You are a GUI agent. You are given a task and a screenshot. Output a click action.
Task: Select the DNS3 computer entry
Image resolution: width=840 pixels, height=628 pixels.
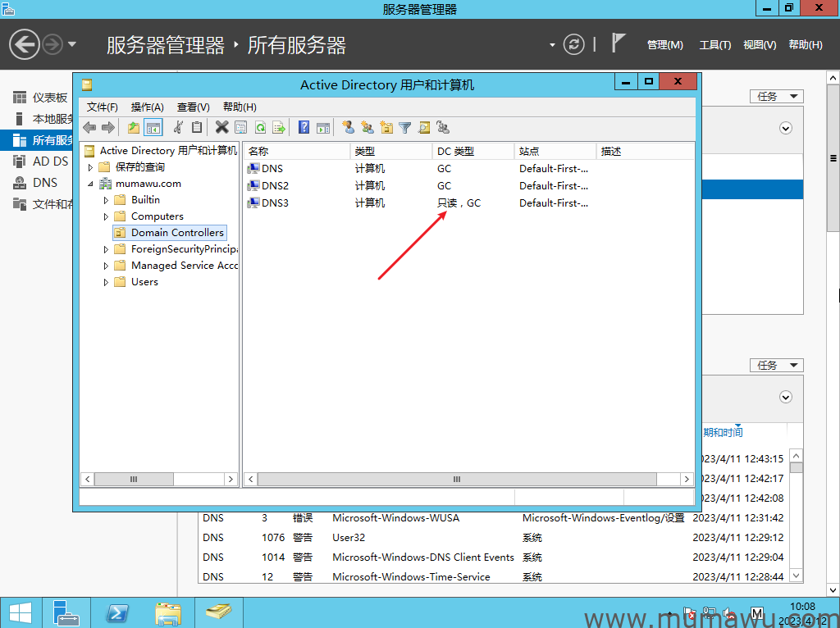click(x=275, y=203)
